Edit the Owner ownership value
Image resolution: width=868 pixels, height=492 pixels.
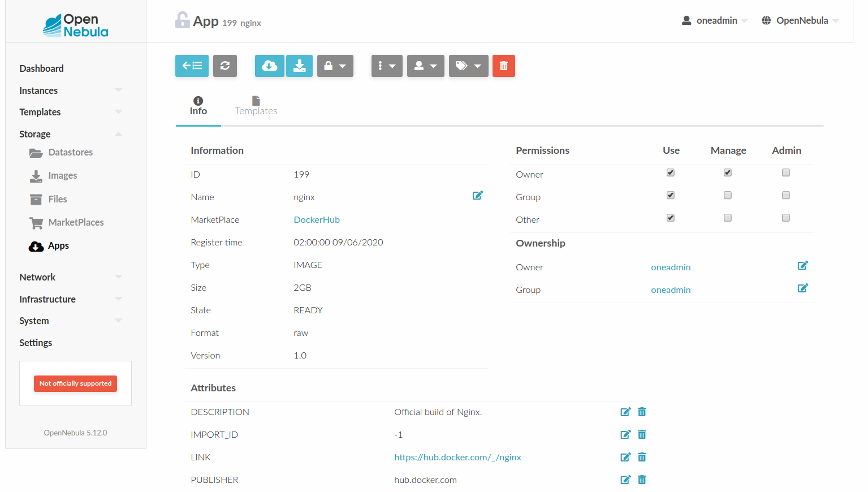tap(803, 265)
